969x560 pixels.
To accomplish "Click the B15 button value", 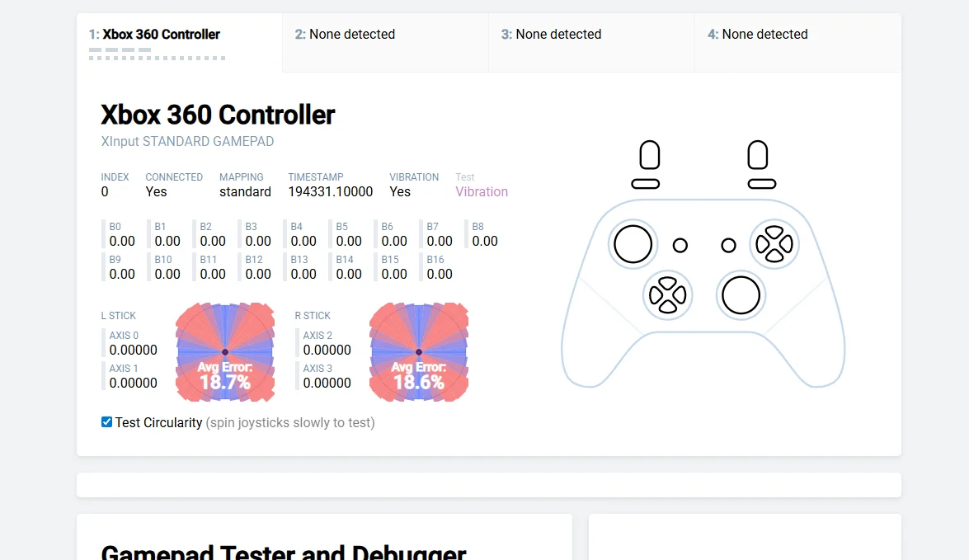I will (394, 274).
